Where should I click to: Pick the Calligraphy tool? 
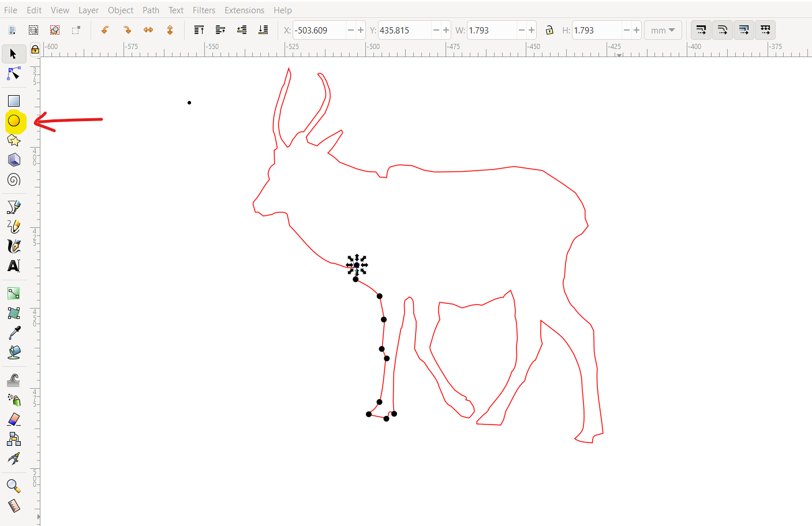tap(13, 246)
